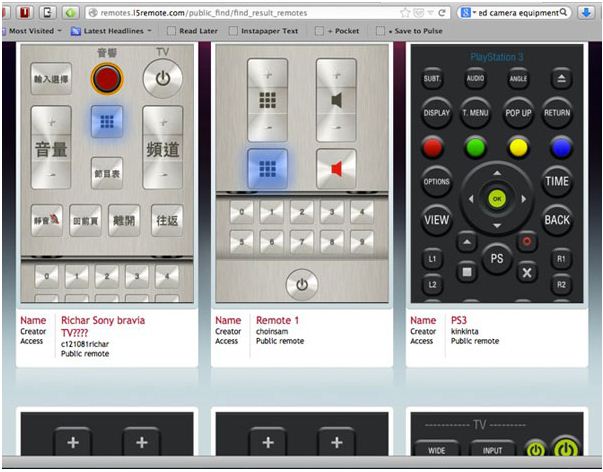Click the eject button on PS3 remote
This screenshot has width=603, height=472.
[561, 78]
